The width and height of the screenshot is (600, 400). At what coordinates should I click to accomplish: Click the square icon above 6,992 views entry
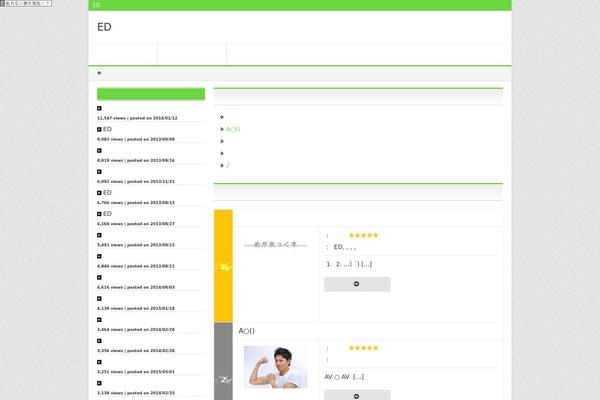(x=99, y=172)
